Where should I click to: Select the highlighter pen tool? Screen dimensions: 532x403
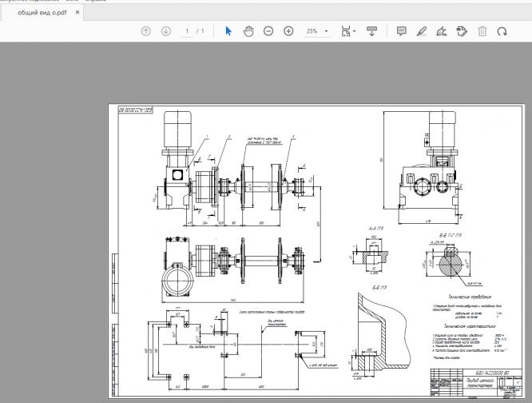click(x=422, y=31)
